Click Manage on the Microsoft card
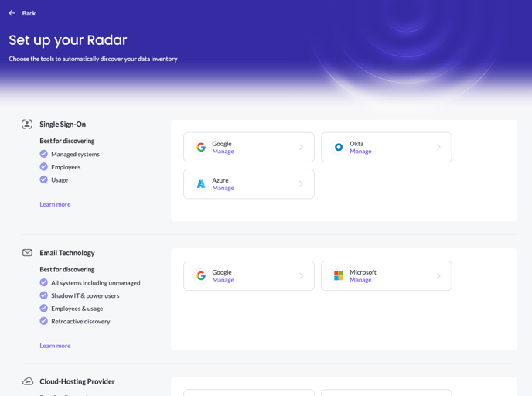Image resolution: width=532 pixels, height=396 pixels. coord(360,280)
